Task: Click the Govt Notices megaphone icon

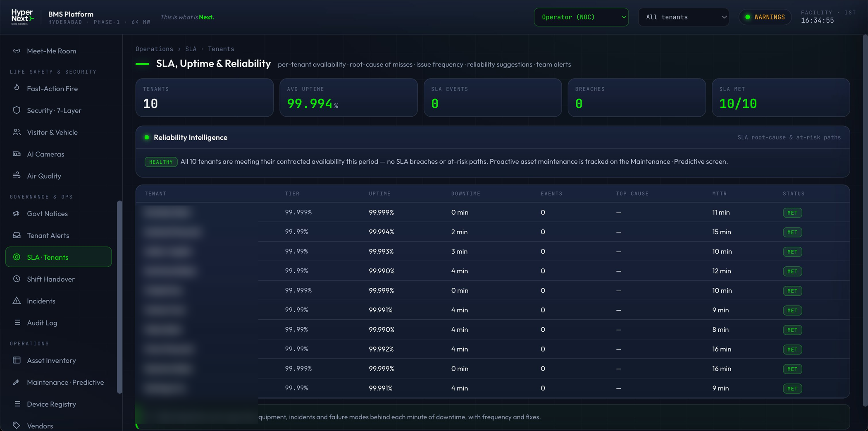Action: click(x=17, y=213)
